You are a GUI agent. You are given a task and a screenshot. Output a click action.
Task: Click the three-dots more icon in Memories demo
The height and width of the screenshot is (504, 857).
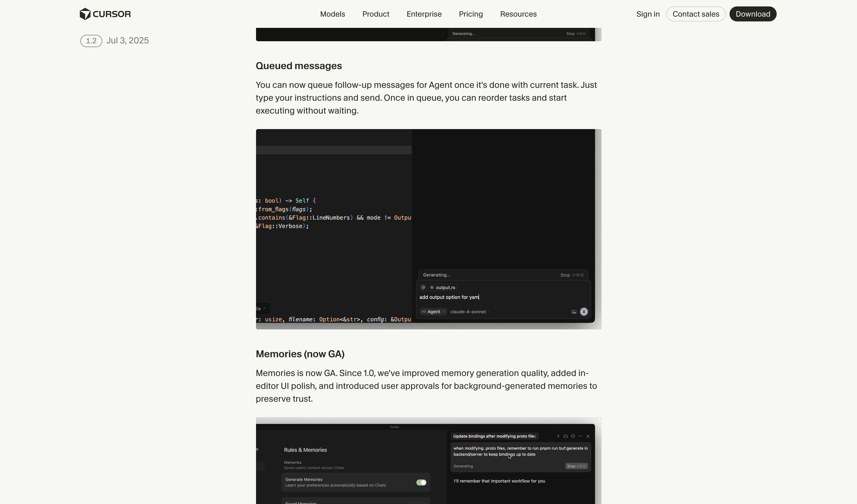point(580,436)
